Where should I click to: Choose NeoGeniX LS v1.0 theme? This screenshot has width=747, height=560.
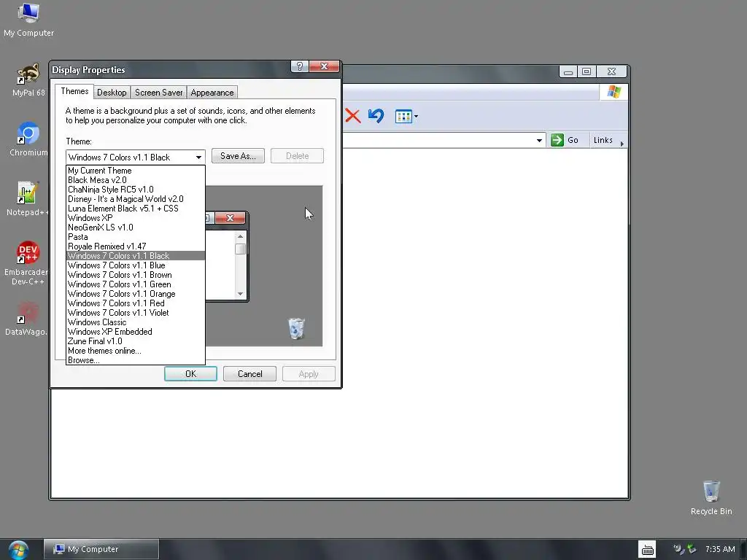click(x=135, y=227)
